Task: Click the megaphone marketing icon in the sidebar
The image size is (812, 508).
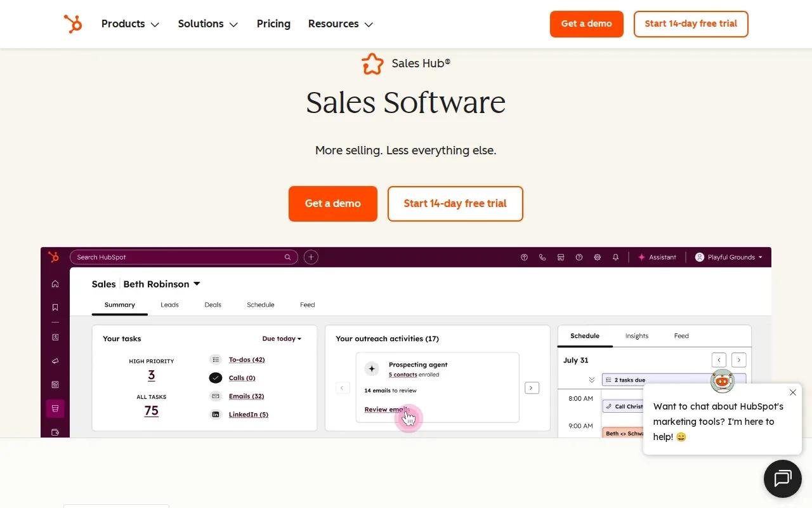Action: [x=55, y=361]
